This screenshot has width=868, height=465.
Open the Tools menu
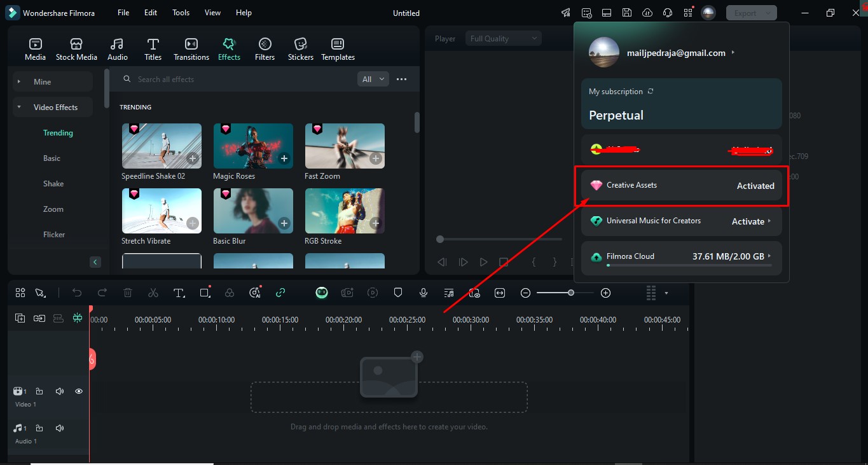[x=181, y=13]
